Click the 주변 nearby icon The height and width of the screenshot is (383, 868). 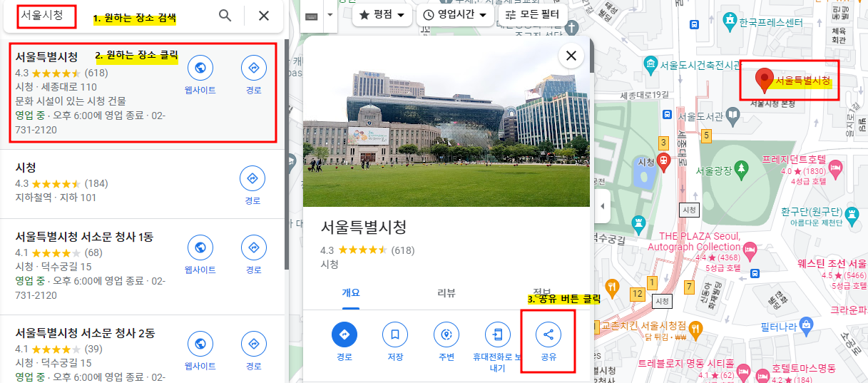pos(446,335)
